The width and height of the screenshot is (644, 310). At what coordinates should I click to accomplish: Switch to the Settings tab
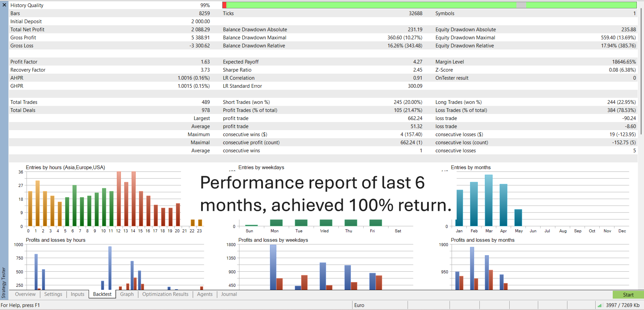coord(53,294)
